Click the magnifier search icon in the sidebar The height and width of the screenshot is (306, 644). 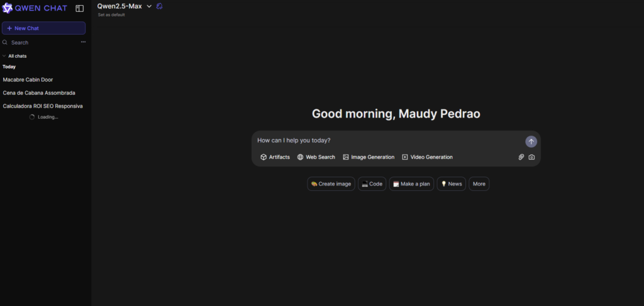click(5, 42)
